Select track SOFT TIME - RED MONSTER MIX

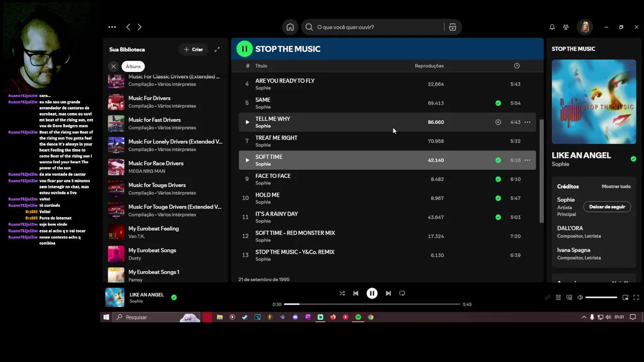(387, 236)
